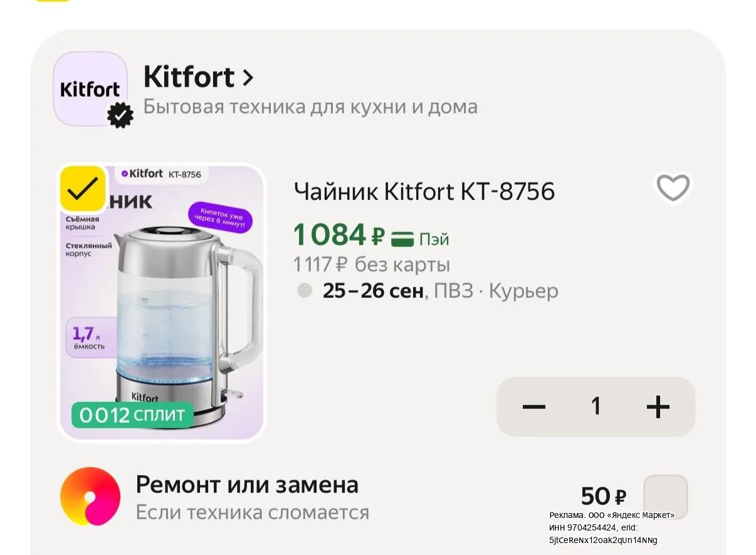Viewport: 756px width, 555px height.
Task: Enable the 50 ₽ repair or replacement checkbox
Action: pyautogui.click(x=666, y=497)
